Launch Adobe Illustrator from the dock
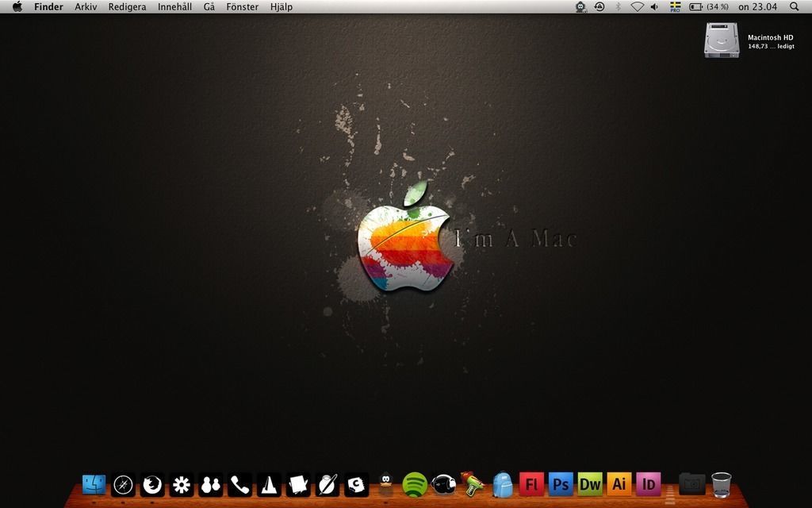 pos(619,484)
